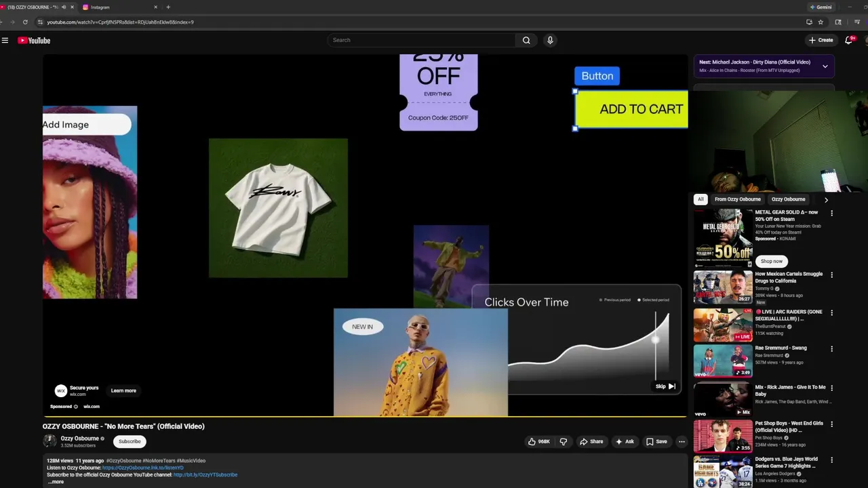Viewport: 868px width, 488px height.
Task: Save the video to a playlist
Action: click(x=656, y=441)
